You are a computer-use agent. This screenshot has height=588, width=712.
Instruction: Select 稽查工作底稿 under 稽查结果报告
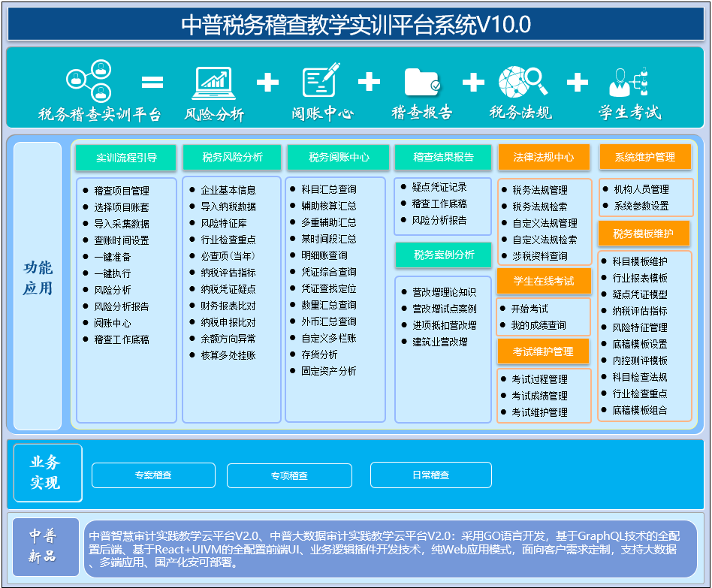click(x=439, y=204)
